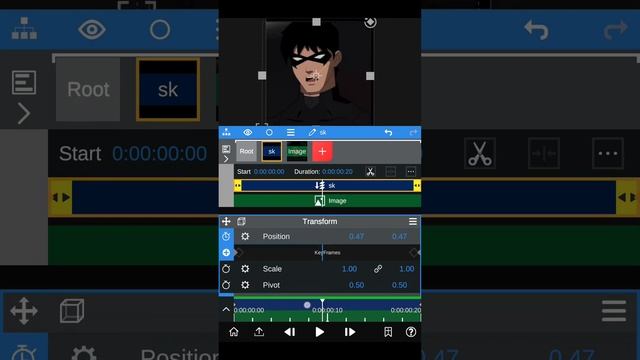
Task: Click the round marker dot on time ruler
Action: coord(307,305)
